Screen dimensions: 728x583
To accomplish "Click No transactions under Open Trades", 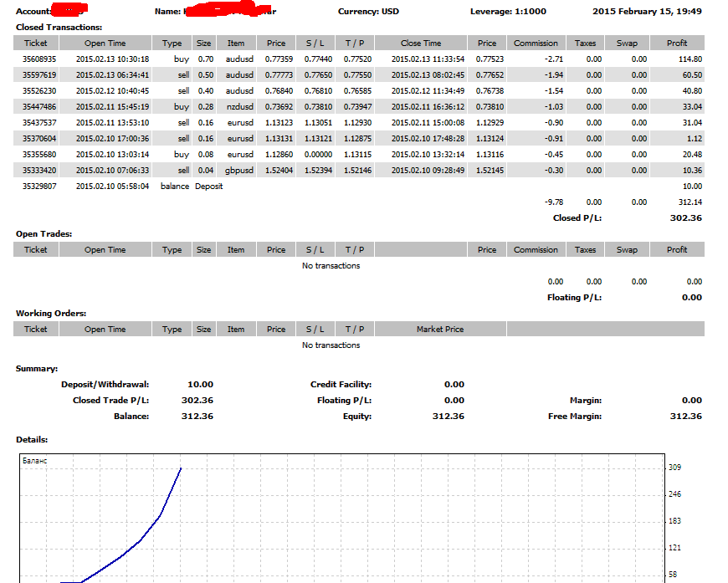I will [x=331, y=265].
